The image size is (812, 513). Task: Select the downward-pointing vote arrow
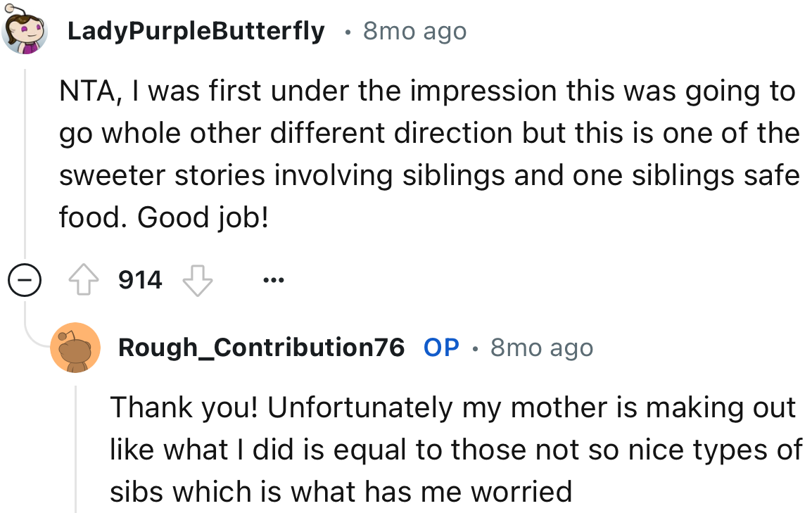pos(197,280)
